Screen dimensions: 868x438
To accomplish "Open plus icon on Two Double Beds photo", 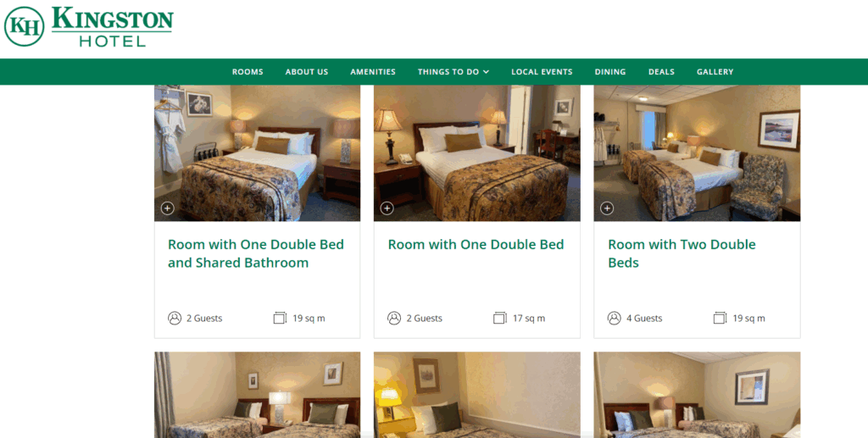I will tap(607, 208).
